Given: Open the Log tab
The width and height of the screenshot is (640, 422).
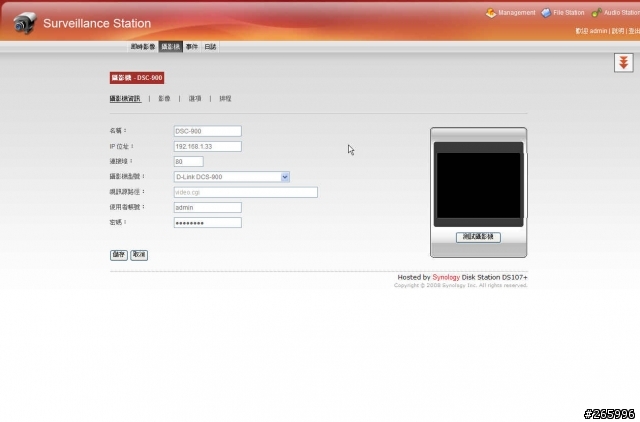Looking at the screenshot, I should coord(210,47).
